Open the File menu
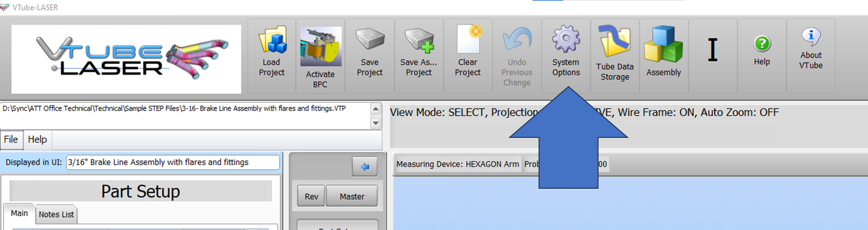 pos(11,140)
